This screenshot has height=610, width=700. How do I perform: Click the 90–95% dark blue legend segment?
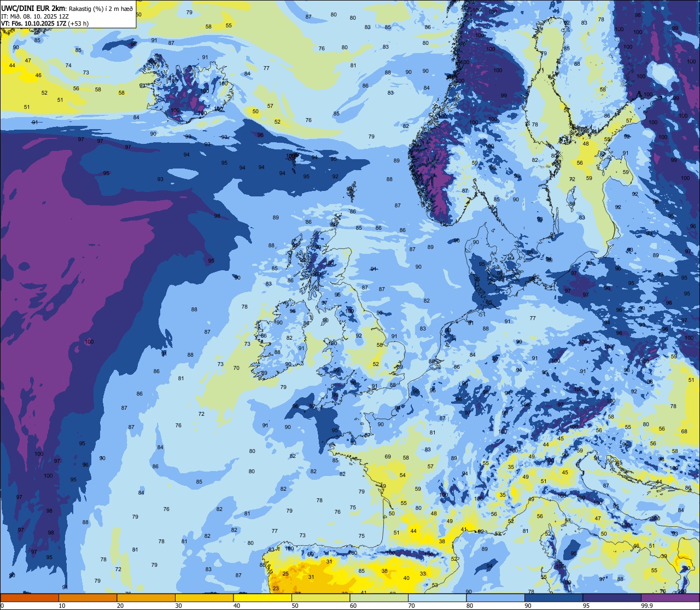[553, 598]
